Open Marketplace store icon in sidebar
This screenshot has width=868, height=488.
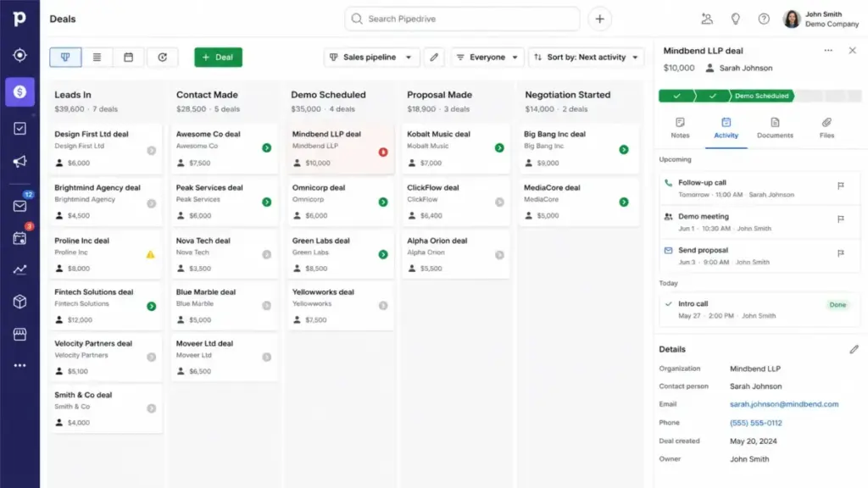[19, 334]
